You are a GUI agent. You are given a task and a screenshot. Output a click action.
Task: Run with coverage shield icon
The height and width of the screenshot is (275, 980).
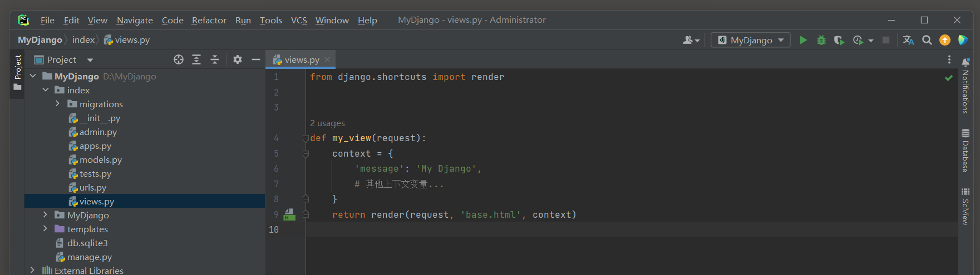click(839, 40)
